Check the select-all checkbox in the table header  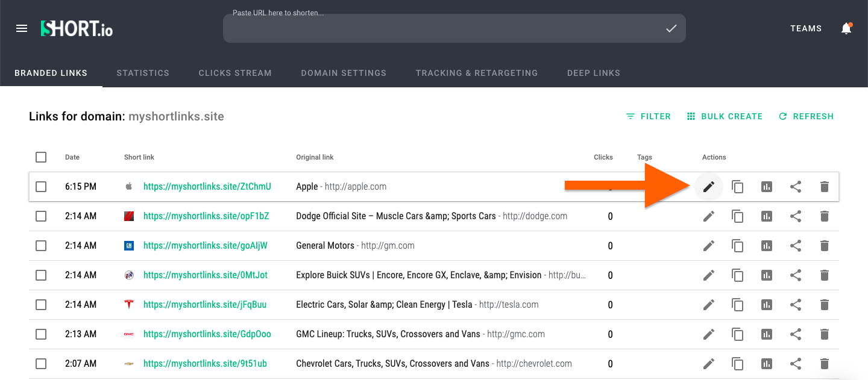pos(41,157)
